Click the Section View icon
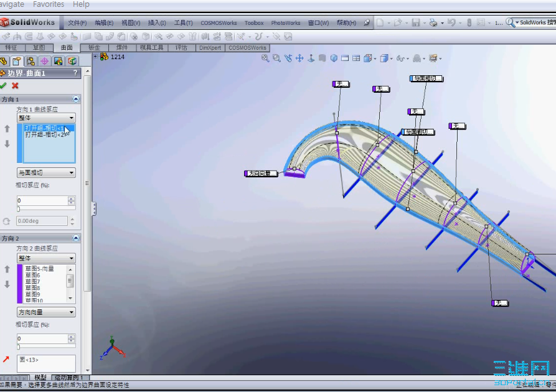This screenshot has height=392, width=556. [x=322, y=58]
